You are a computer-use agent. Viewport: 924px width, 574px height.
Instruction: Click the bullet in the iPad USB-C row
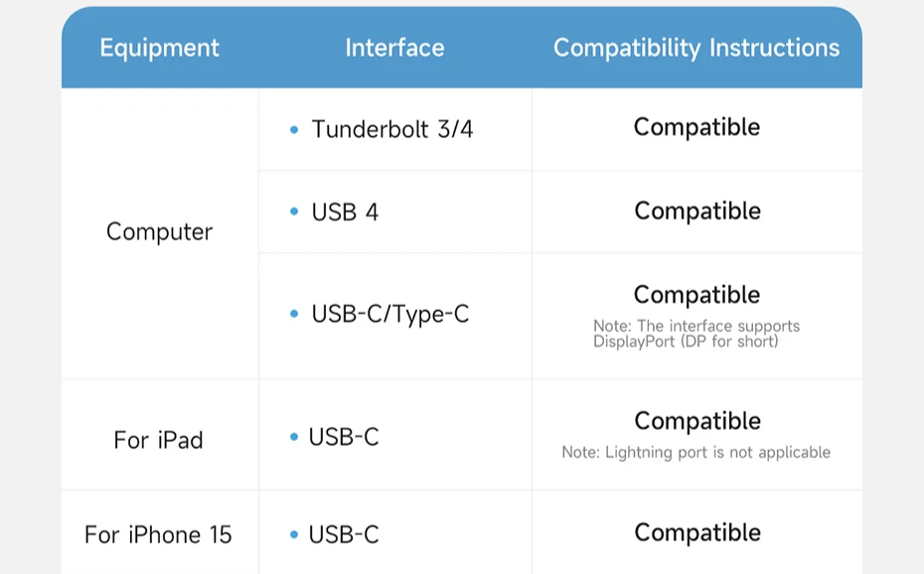[x=294, y=437]
